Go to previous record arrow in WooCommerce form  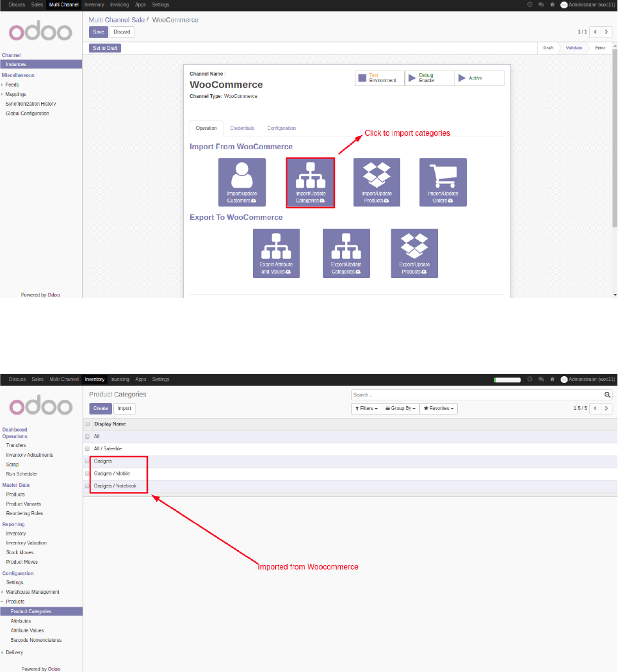(x=596, y=32)
